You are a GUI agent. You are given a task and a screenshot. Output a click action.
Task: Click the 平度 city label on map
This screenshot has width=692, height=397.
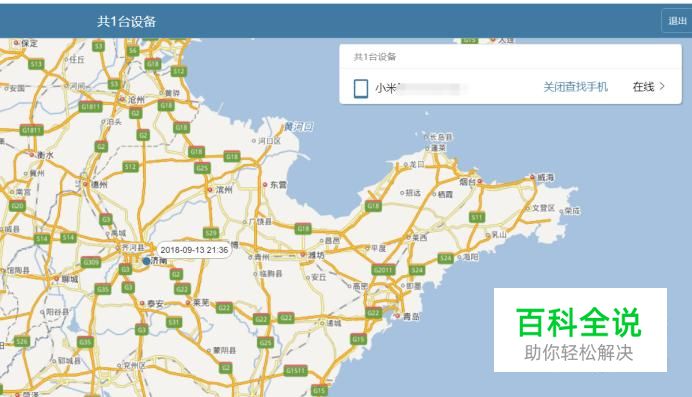point(378,248)
